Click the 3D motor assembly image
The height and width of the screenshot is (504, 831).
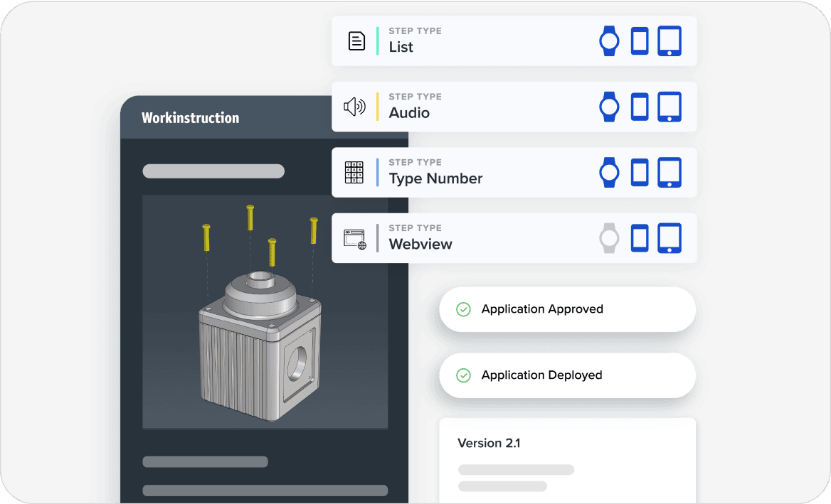(x=265, y=313)
